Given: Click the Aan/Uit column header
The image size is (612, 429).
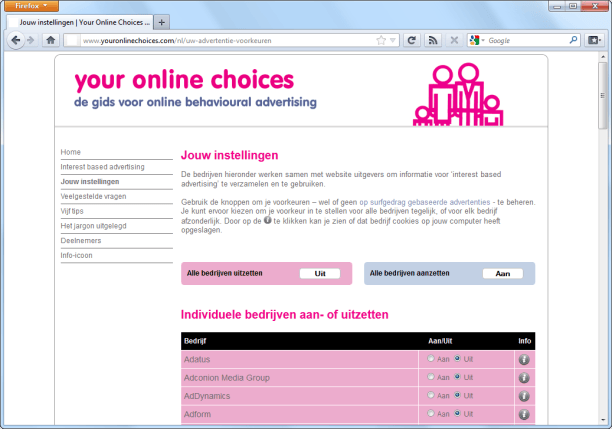Looking at the screenshot, I should [x=440, y=341].
